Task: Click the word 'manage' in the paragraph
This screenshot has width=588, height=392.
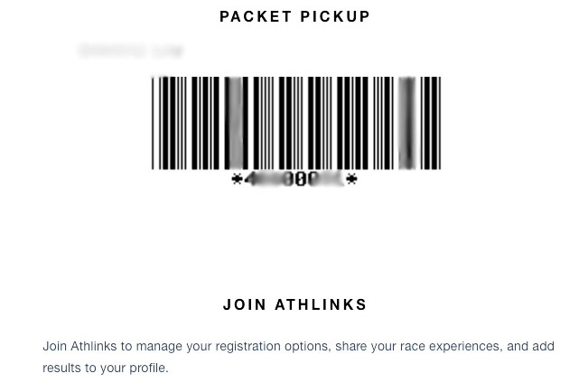Action: pyautogui.click(x=159, y=346)
